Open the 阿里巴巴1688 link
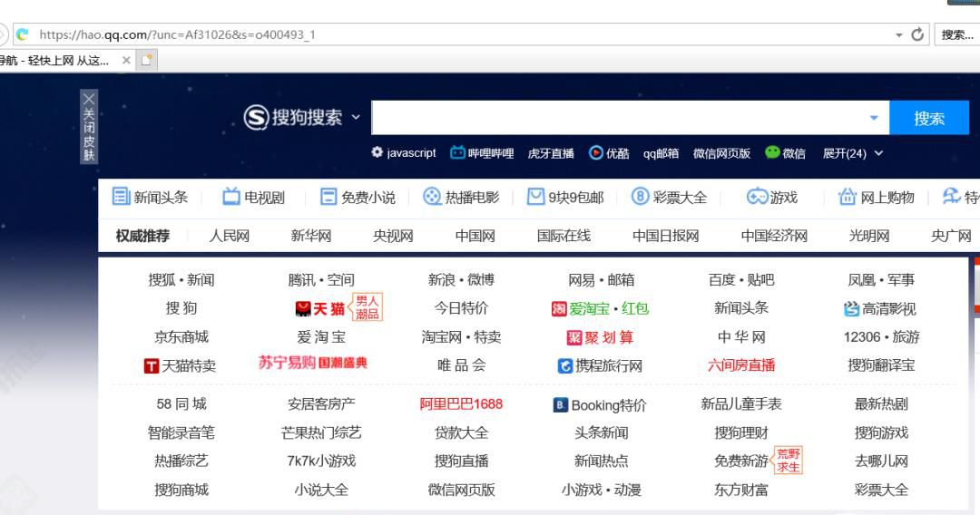This screenshot has height=515, width=980. [461, 403]
